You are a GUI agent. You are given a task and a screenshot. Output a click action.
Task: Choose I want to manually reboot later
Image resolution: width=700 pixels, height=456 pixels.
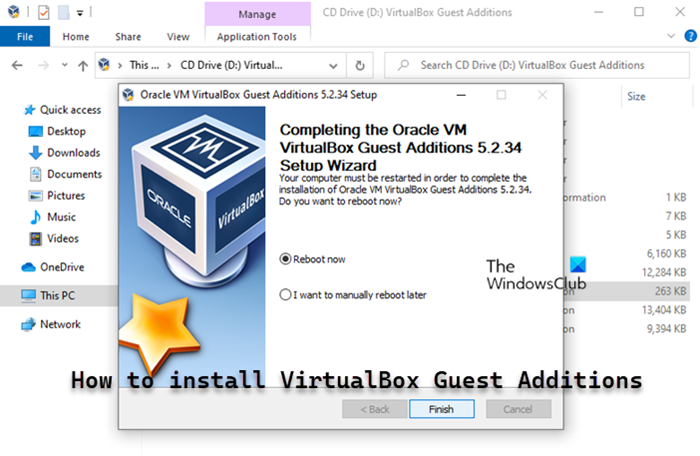pyautogui.click(x=286, y=295)
